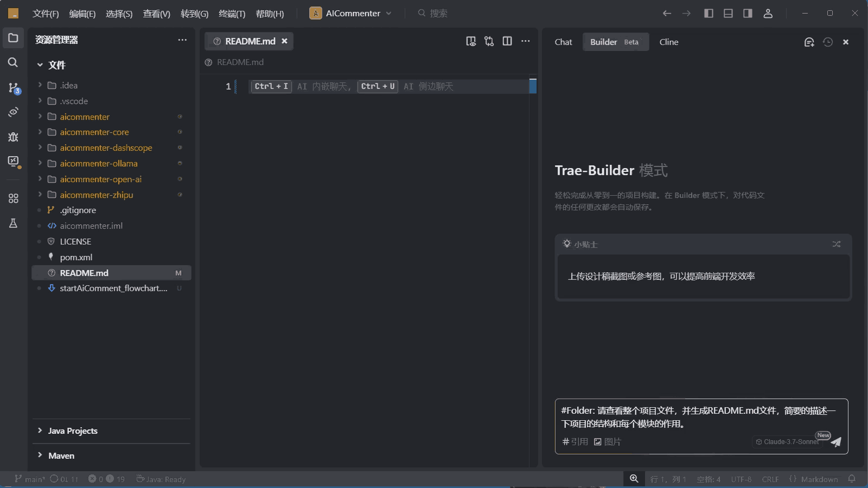
Task: Open README preview to the side
Action: click(x=471, y=41)
